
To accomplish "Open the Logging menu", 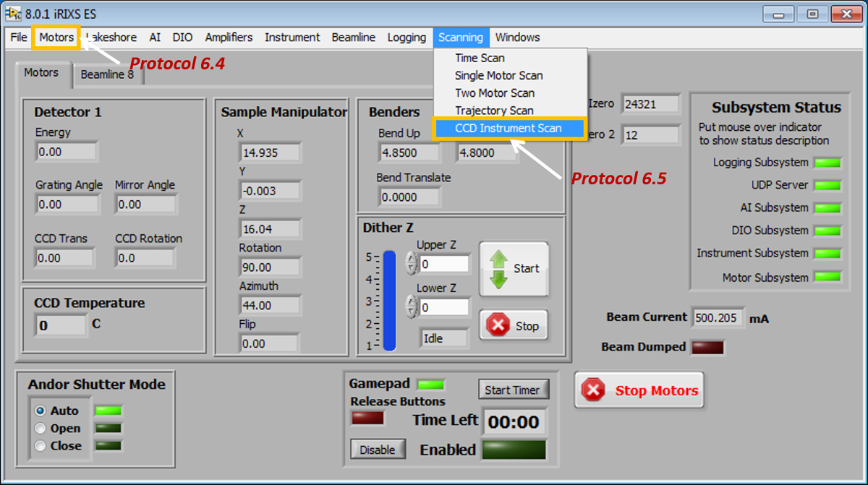I will point(407,38).
